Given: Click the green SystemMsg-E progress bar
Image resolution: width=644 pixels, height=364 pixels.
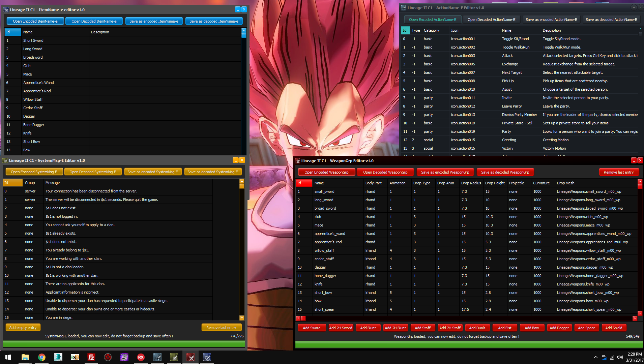Looking at the screenshot, I should coord(124,344).
